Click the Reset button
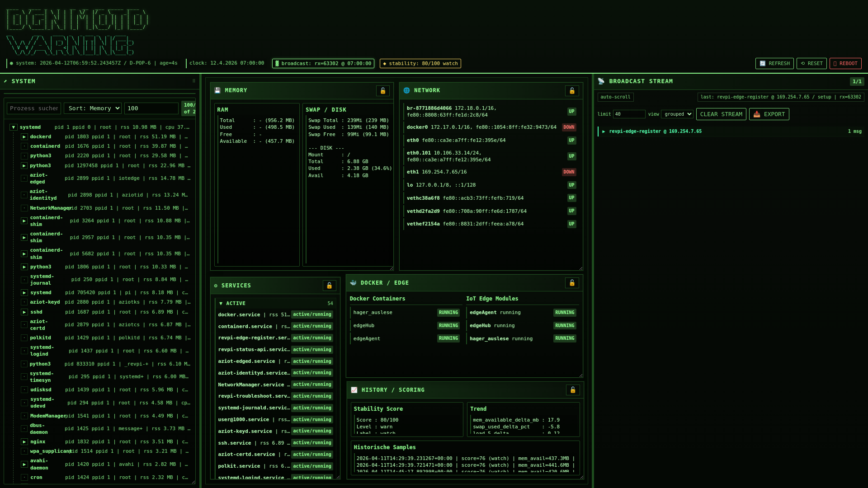Image resolution: width=868 pixels, height=488 pixels. pyautogui.click(x=811, y=64)
